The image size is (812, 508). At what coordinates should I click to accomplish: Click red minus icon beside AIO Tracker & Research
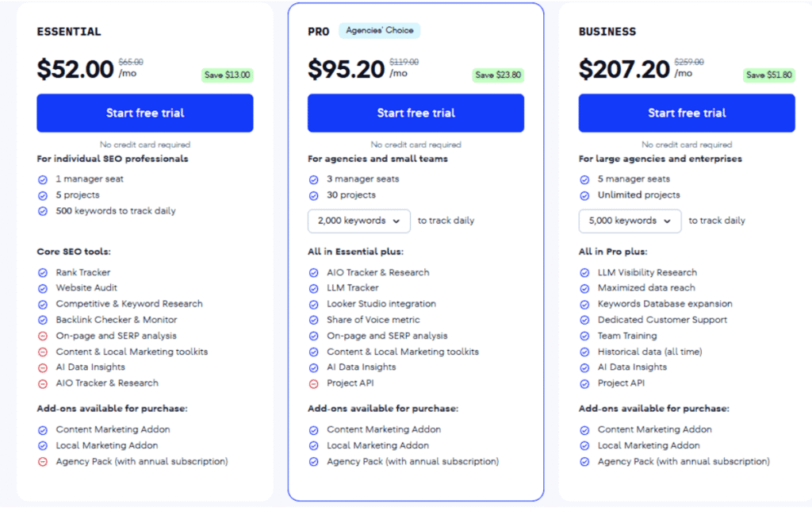(43, 384)
